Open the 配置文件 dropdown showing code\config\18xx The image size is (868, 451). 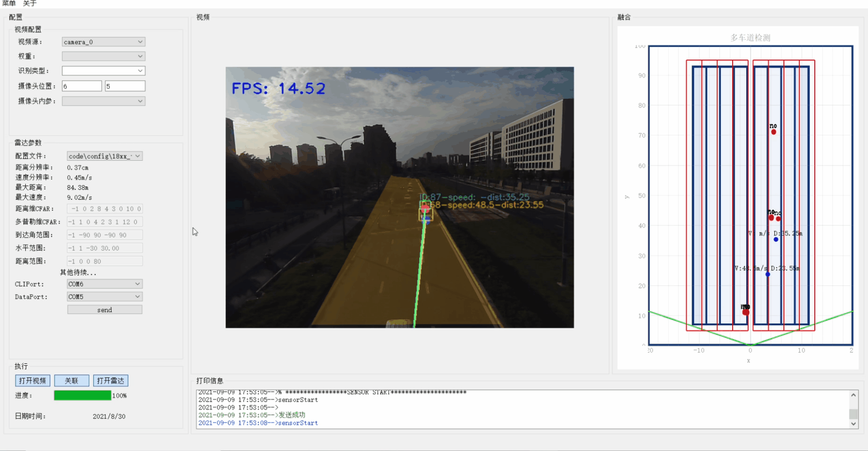click(x=104, y=155)
